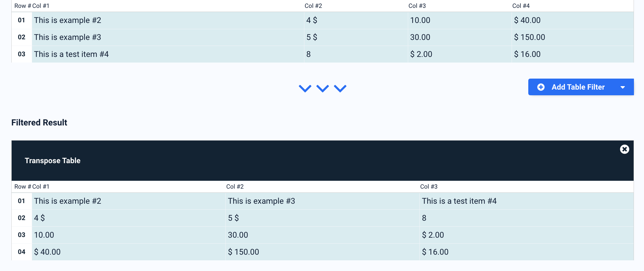
Task: Click the Col #2 header in filtered result
Action: pos(235,187)
